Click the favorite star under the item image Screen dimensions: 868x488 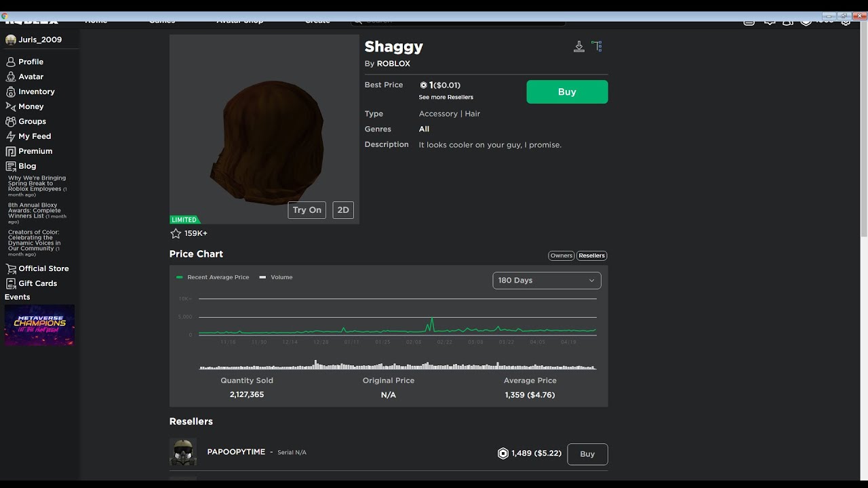(x=176, y=233)
